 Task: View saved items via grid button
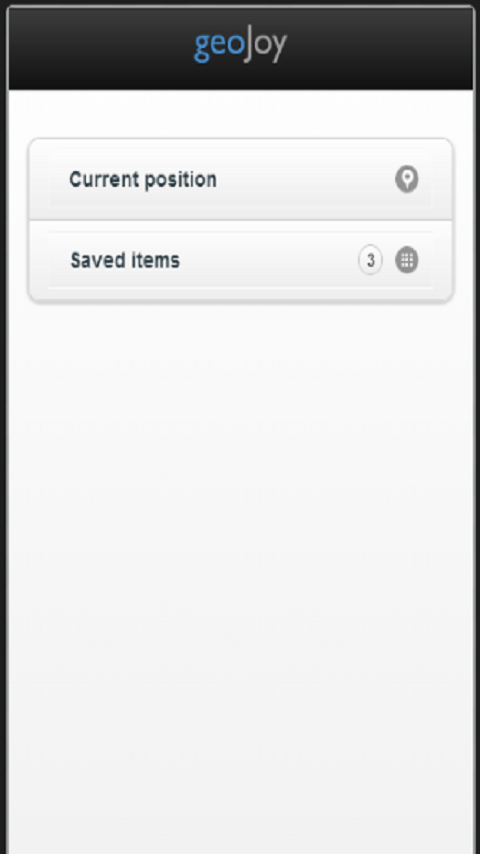[406, 260]
